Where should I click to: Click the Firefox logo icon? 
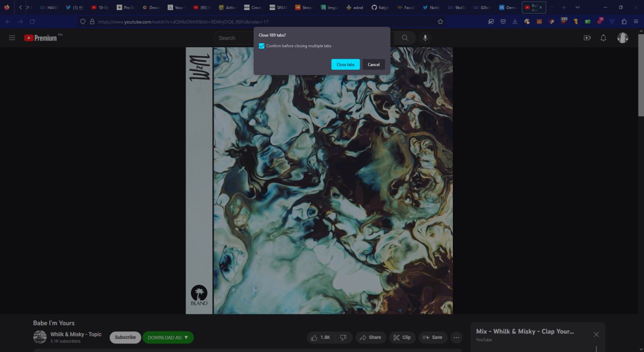pos(7,8)
